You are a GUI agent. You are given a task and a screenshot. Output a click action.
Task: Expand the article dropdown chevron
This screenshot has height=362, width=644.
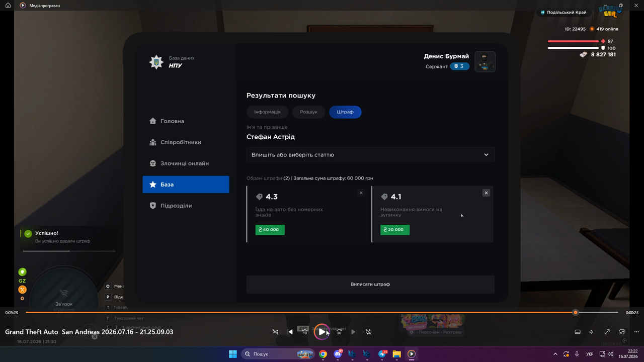(x=486, y=155)
